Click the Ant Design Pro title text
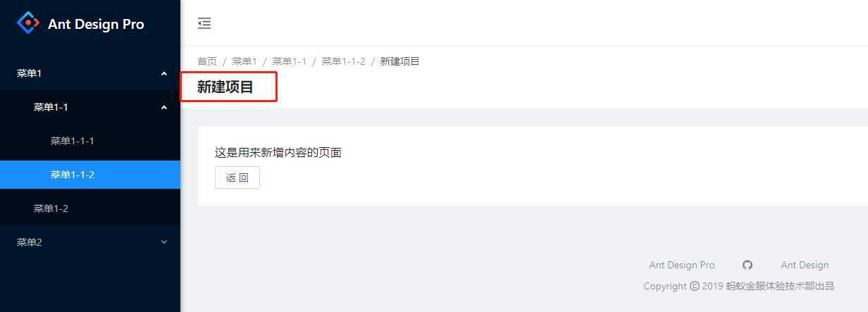The width and height of the screenshot is (868, 312). pyautogui.click(x=96, y=24)
